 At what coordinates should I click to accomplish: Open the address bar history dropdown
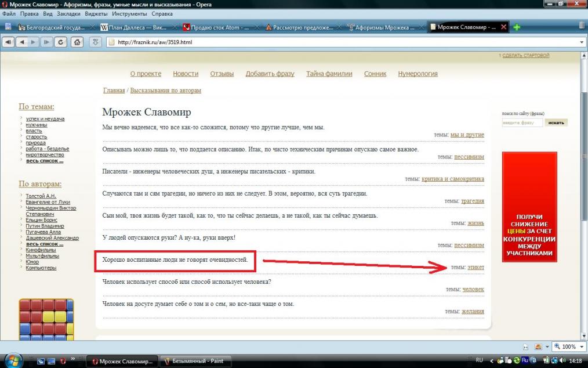tap(582, 42)
